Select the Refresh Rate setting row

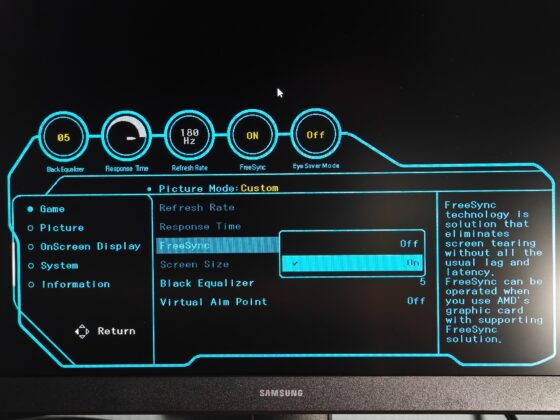[197, 208]
